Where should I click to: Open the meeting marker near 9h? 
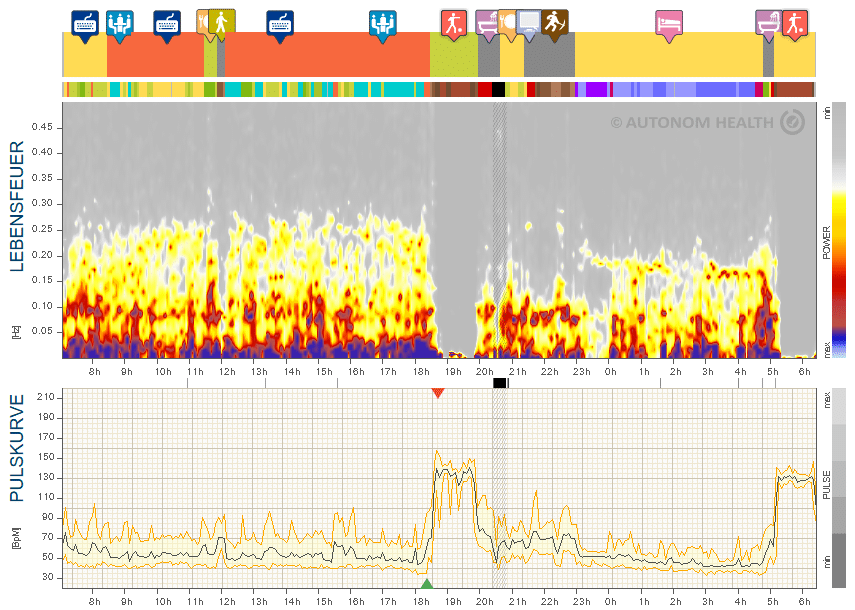(119, 25)
